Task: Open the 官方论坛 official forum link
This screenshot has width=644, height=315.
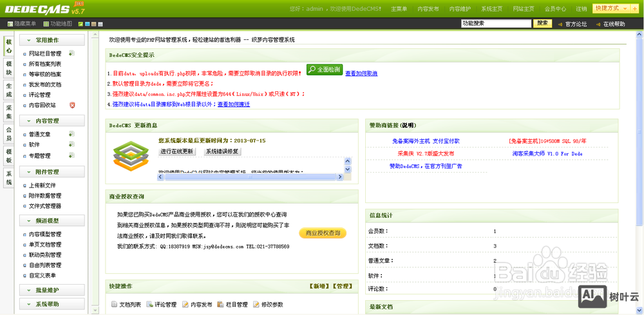Action: click(575, 24)
